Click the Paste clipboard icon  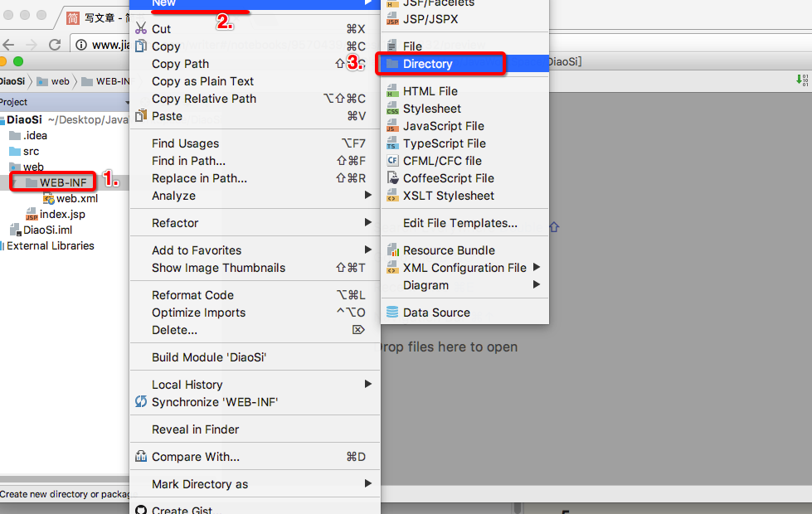point(141,115)
